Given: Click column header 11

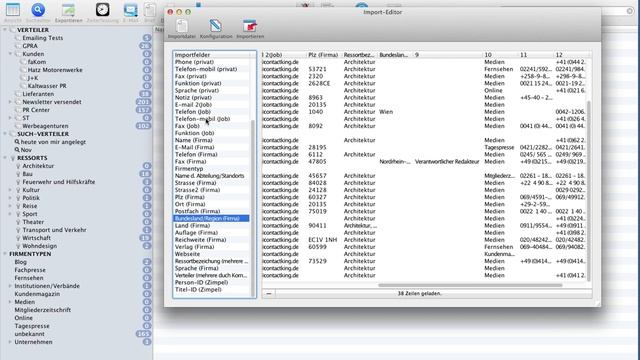Looking at the screenshot, I should [536, 55].
